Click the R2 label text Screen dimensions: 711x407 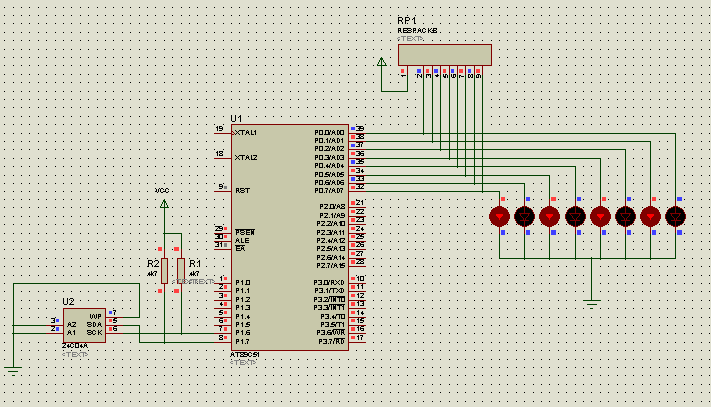coord(153,263)
